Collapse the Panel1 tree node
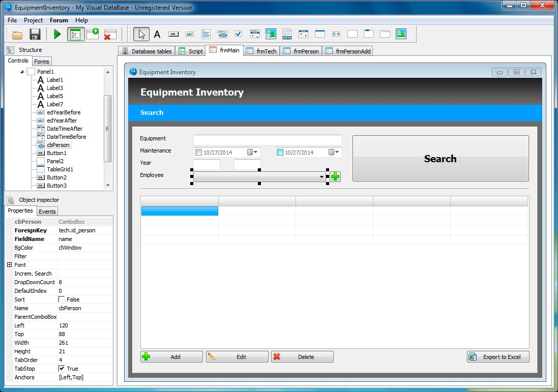This screenshot has width=558, height=392. [22, 72]
